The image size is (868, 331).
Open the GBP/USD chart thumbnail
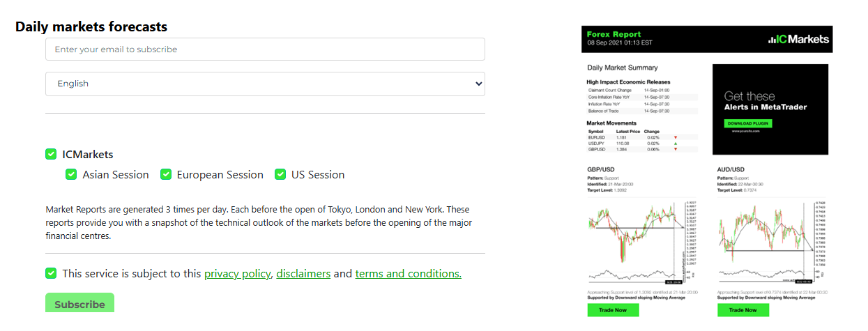[x=637, y=241]
